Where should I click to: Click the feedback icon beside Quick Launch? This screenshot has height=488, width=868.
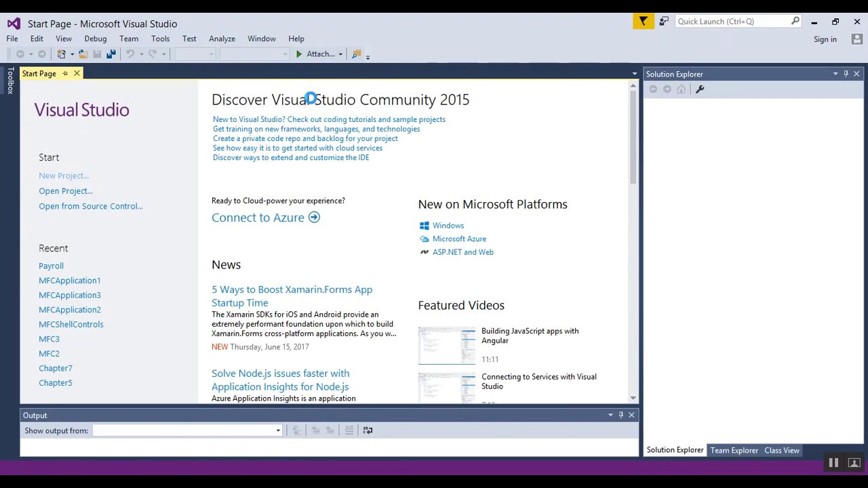(x=664, y=22)
